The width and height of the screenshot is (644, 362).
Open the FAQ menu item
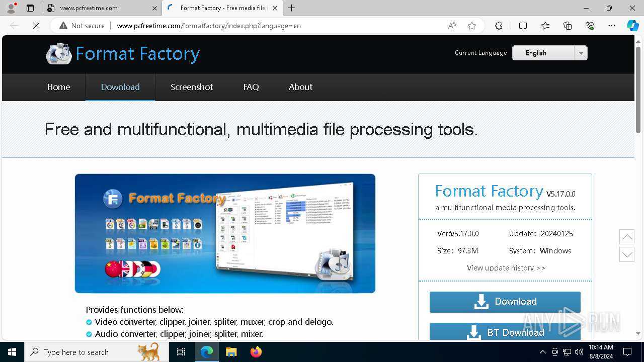[251, 87]
